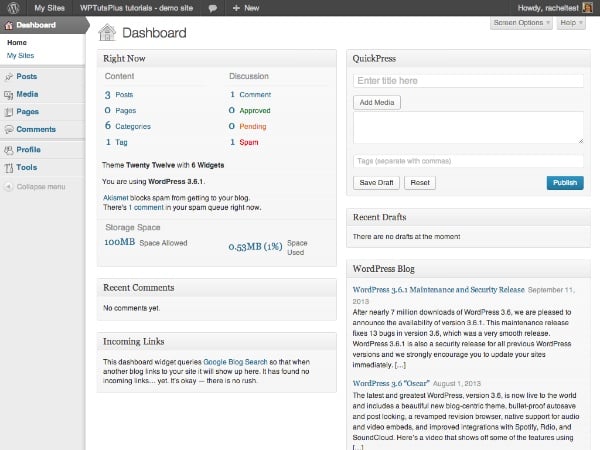Screen dimensions: 600x450
Task: Click the Enter title here field
Action: [468, 80]
